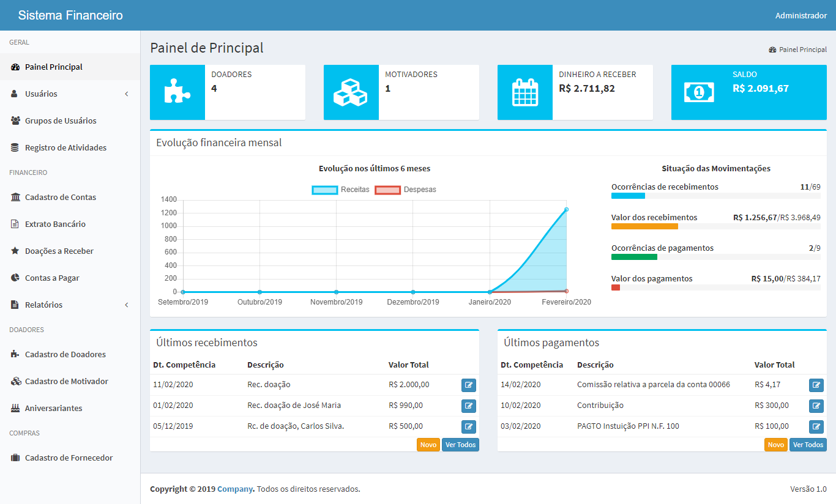836x504 pixels.
Task: Go to Contas a Pagar menu item
Action: 52,278
